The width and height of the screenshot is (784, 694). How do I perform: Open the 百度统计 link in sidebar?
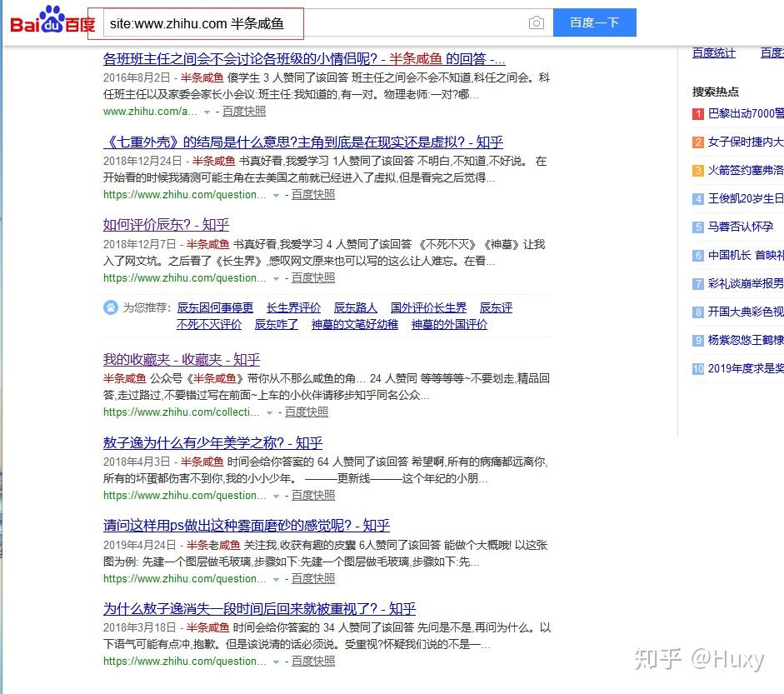713,53
